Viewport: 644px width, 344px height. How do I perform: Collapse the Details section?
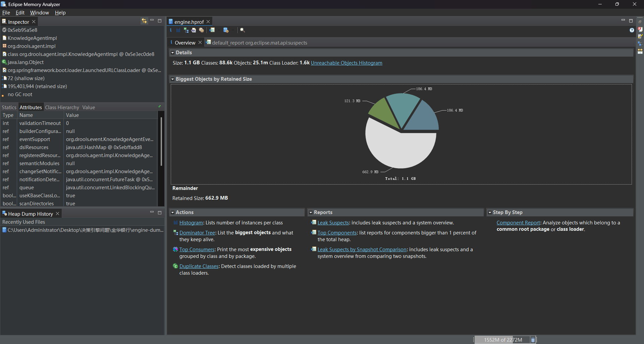[172, 53]
